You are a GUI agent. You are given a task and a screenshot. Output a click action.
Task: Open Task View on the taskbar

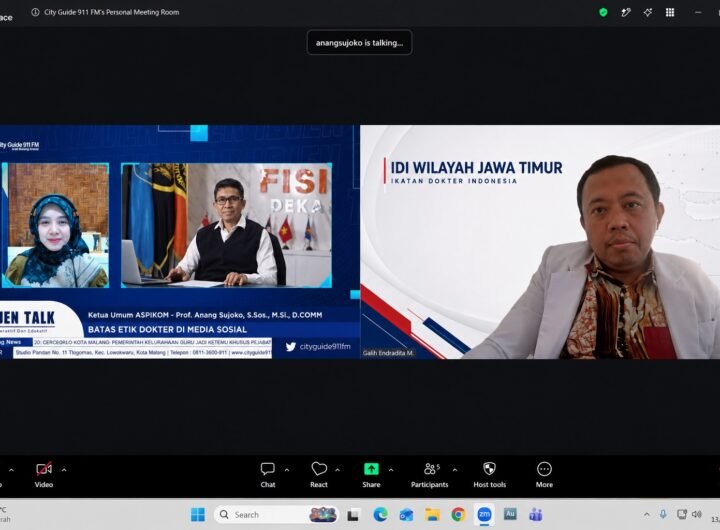click(353, 515)
